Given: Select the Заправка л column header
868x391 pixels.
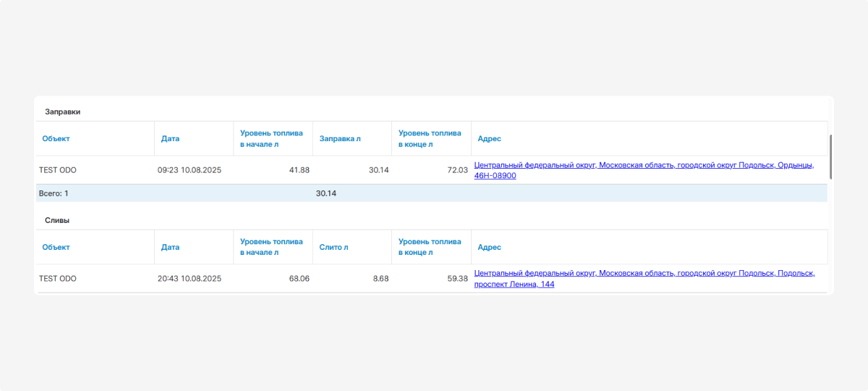Looking at the screenshot, I should (340, 138).
